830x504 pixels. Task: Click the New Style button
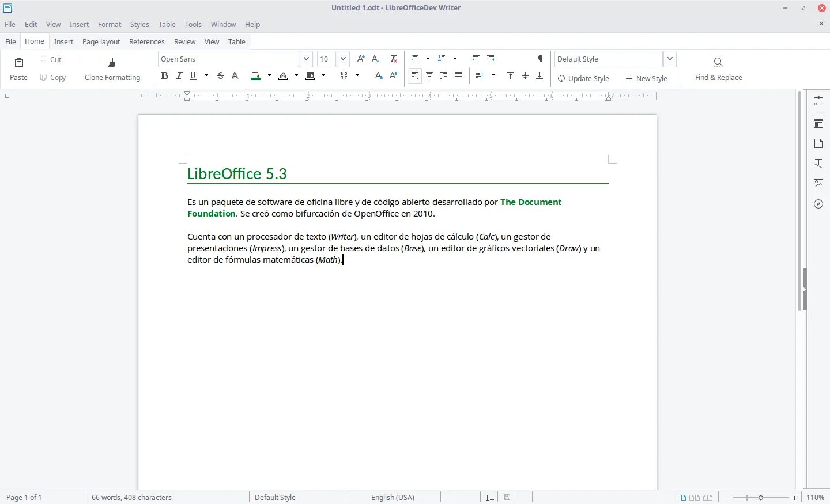click(x=647, y=79)
